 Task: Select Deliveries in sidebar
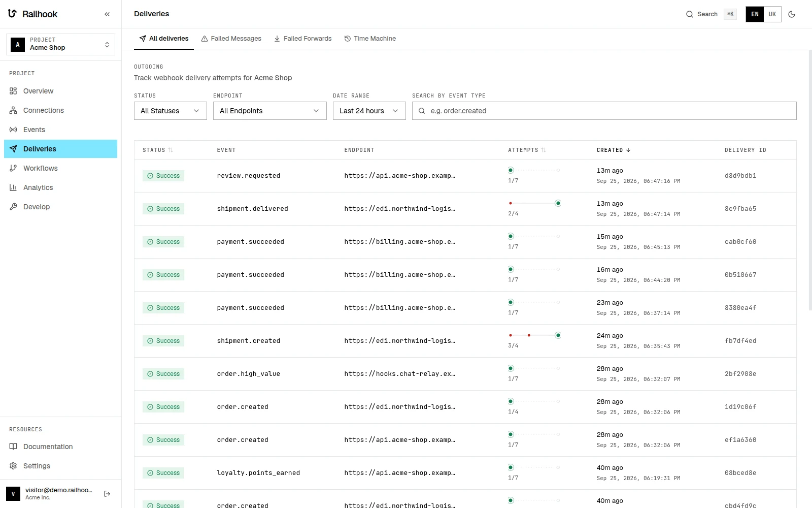coord(60,149)
